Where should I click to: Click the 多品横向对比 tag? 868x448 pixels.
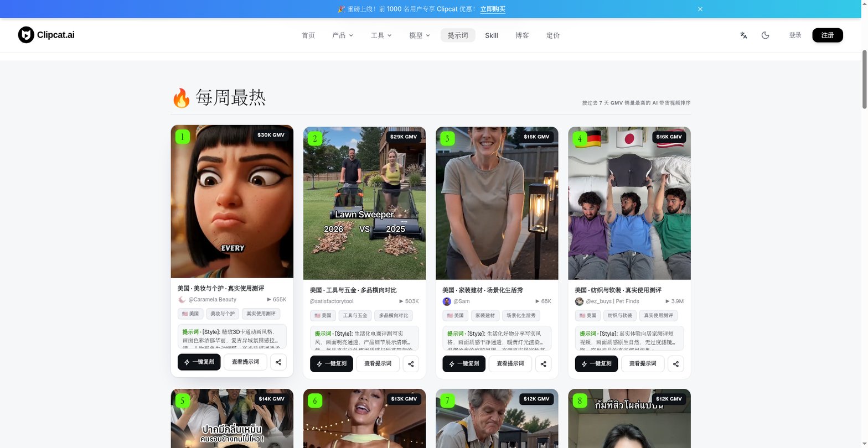394,316
